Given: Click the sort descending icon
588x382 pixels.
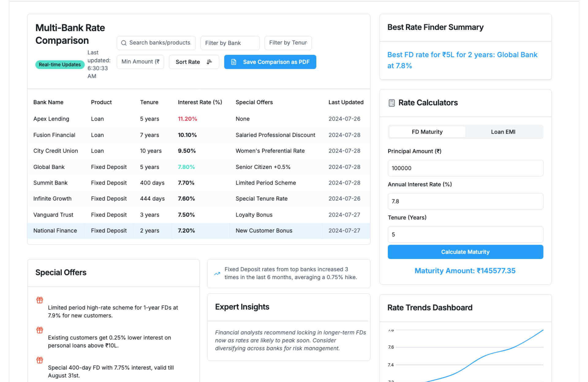Looking at the screenshot, I should (209, 62).
